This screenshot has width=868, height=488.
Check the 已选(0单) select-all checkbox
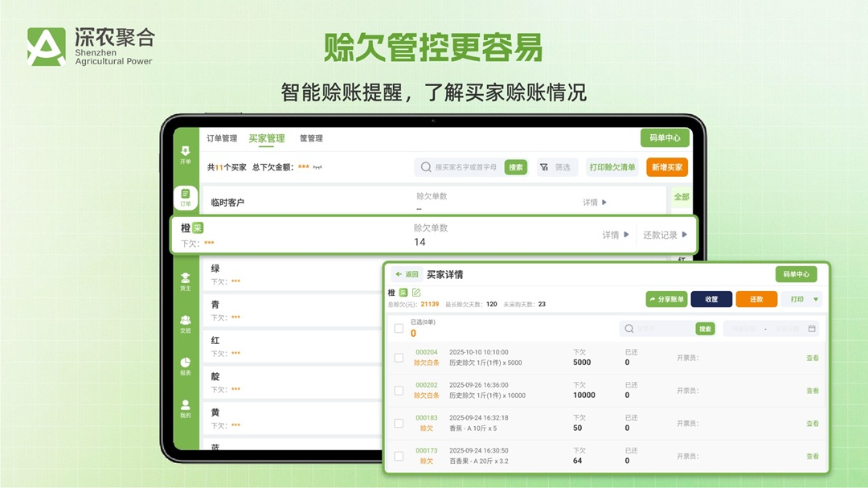[397, 328]
